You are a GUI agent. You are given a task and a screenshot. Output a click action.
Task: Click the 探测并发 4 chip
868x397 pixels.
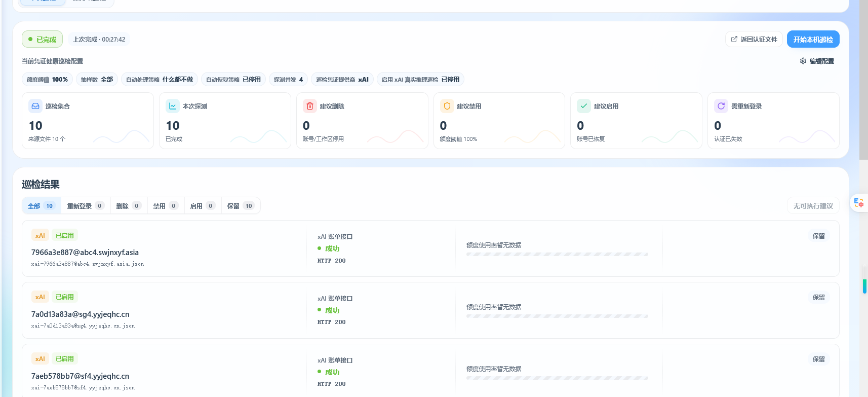[288, 80]
